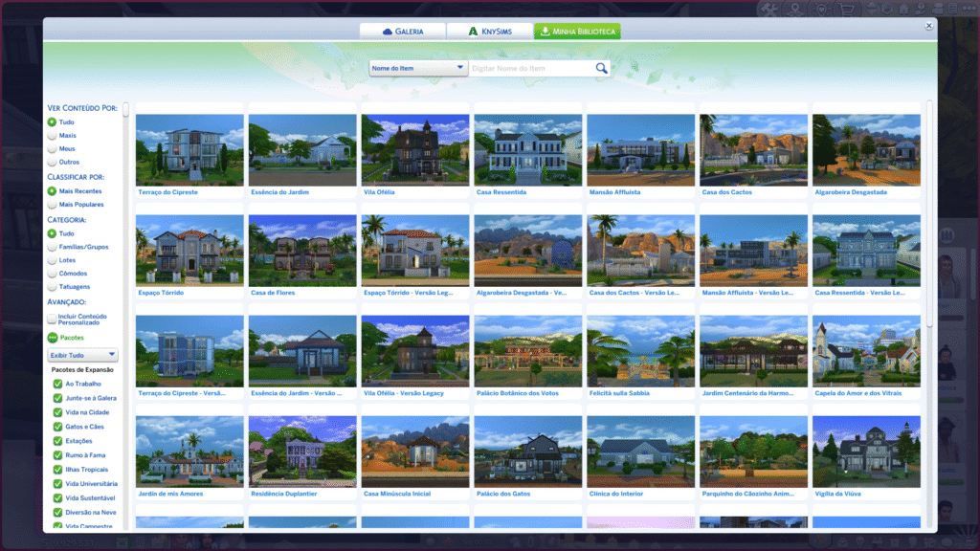Uncheck the Vida Universitária pack
The image size is (980, 551).
[x=57, y=483]
